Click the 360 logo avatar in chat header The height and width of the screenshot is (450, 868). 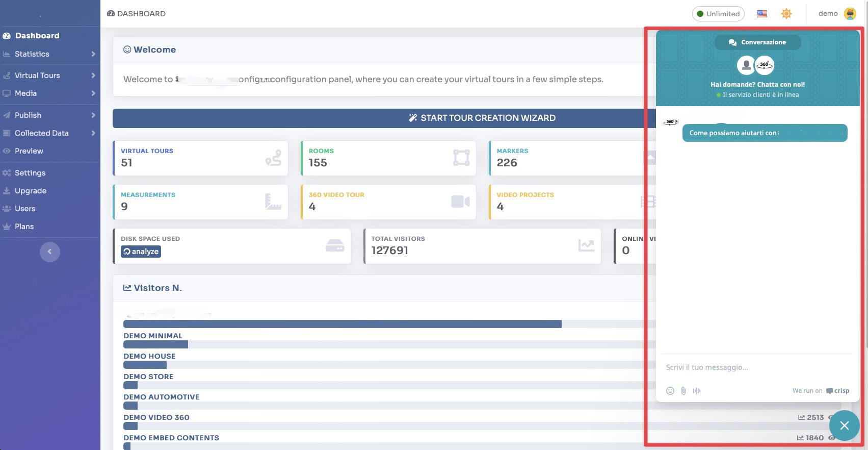tap(765, 65)
